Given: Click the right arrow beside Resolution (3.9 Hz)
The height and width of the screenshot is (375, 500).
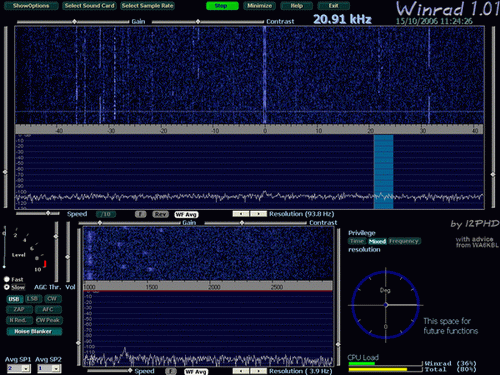Looking at the screenshot, I should pyautogui.click(x=258, y=371).
